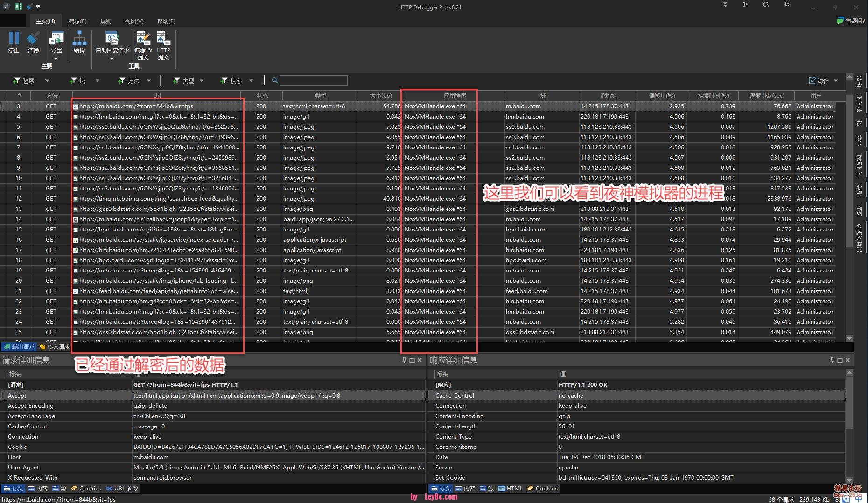The width and height of the screenshot is (868, 503).
Task: Open the 结构 (Structure) tree view icon
Action: 79,38
